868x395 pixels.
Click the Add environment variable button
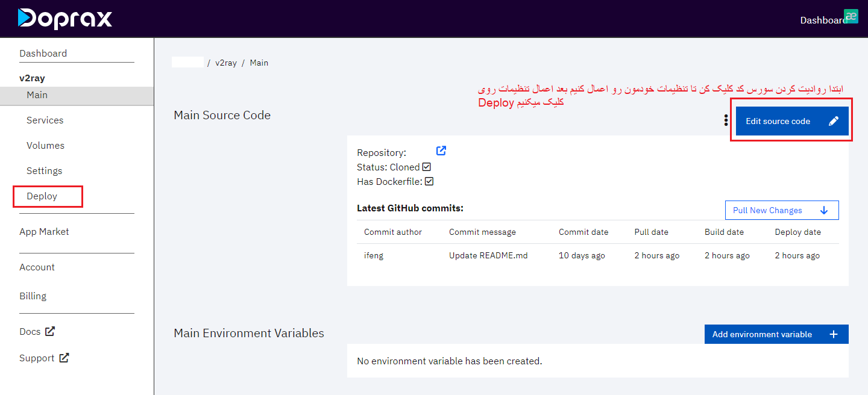[x=762, y=334]
